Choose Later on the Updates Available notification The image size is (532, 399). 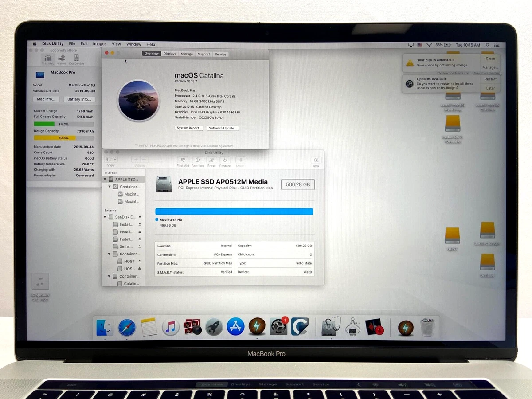coord(490,88)
